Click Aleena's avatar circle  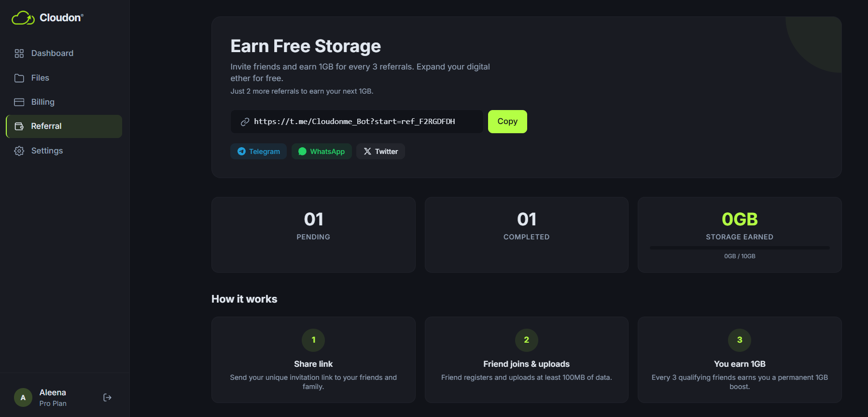click(23, 397)
